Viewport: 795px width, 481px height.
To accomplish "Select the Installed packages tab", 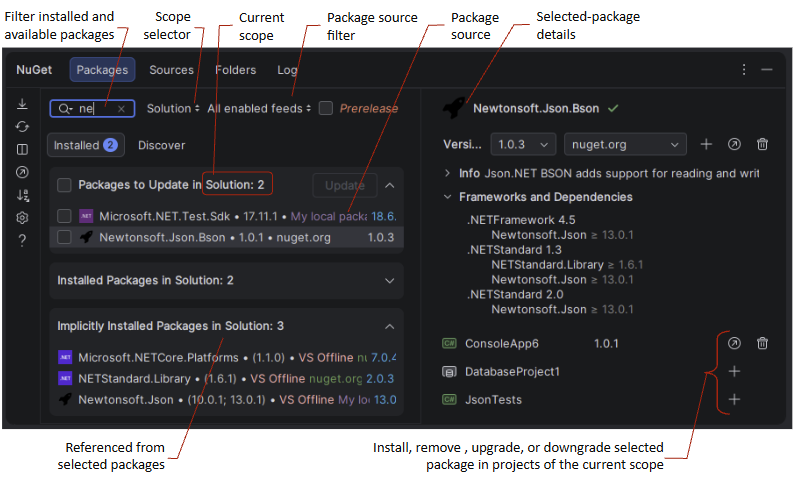I will click(86, 145).
